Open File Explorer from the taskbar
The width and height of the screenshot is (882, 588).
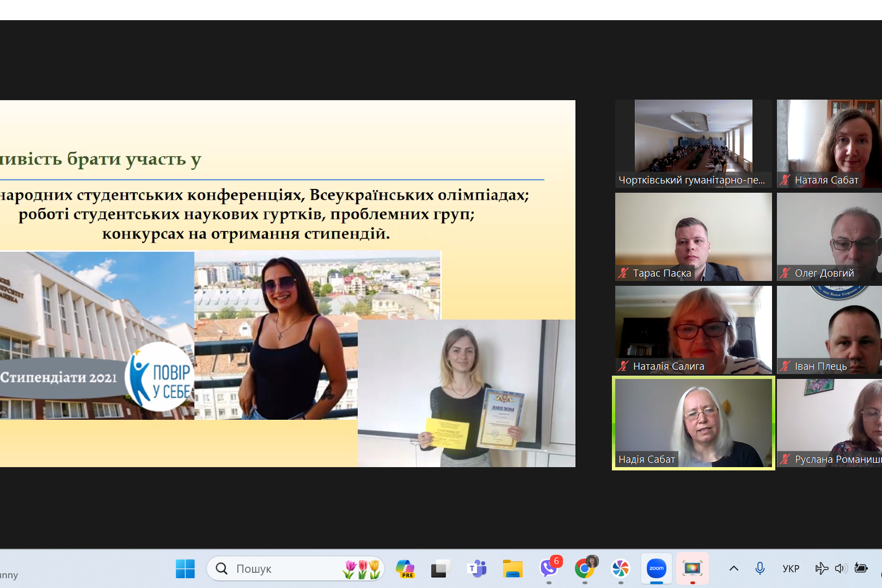[512, 569]
